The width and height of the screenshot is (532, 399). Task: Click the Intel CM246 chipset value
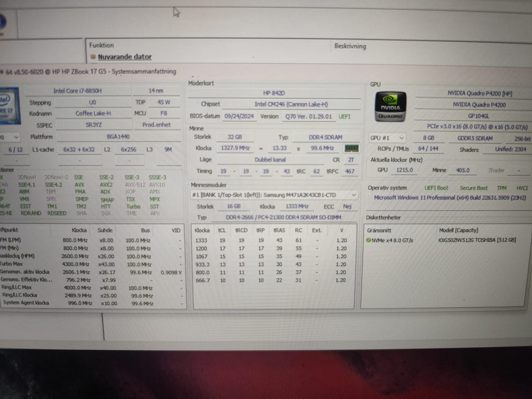coord(291,105)
